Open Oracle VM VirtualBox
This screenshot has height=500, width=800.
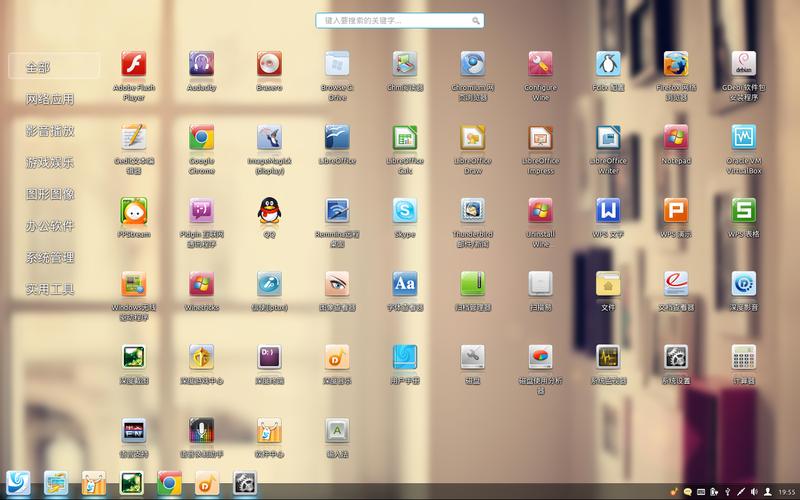[x=743, y=138]
